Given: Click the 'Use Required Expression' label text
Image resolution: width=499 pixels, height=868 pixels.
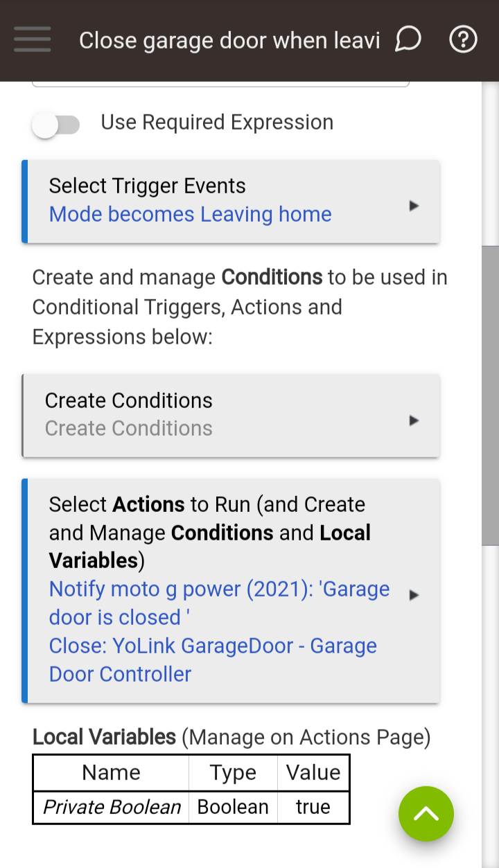Looking at the screenshot, I should pyautogui.click(x=217, y=123).
